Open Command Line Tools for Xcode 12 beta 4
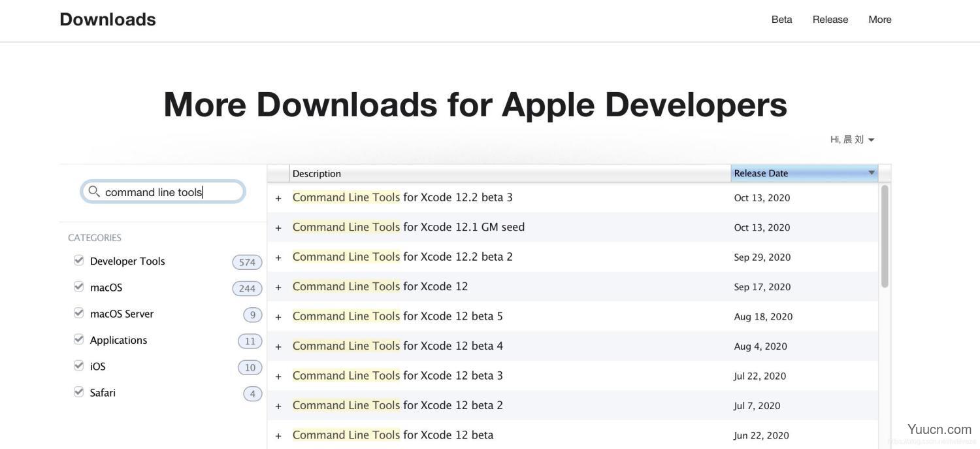The width and height of the screenshot is (980, 449). 398,346
